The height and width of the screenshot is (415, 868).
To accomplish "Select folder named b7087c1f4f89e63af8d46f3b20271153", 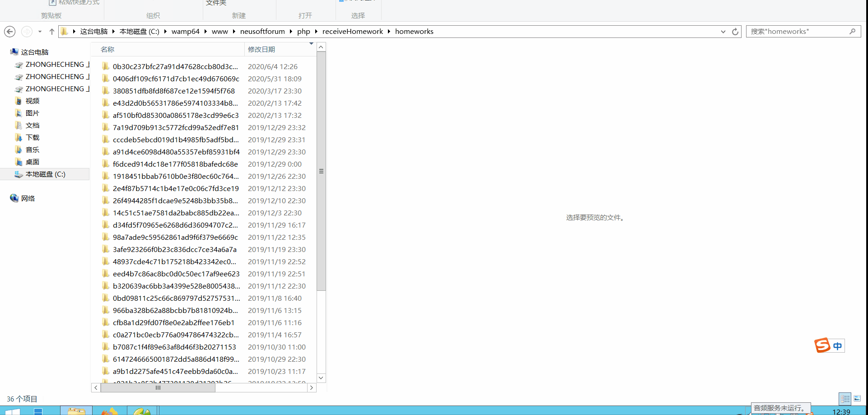I will (x=174, y=347).
